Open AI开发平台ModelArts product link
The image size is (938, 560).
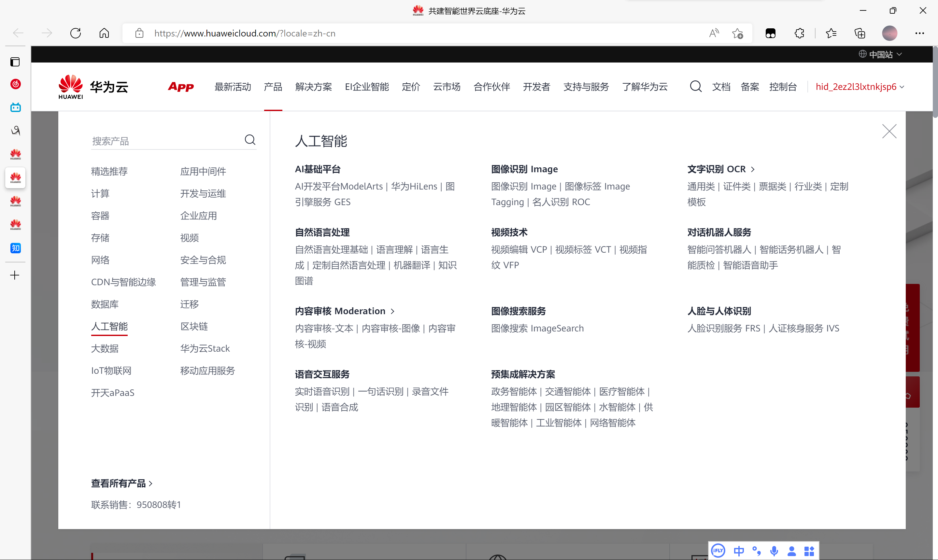tap(339, 186)
